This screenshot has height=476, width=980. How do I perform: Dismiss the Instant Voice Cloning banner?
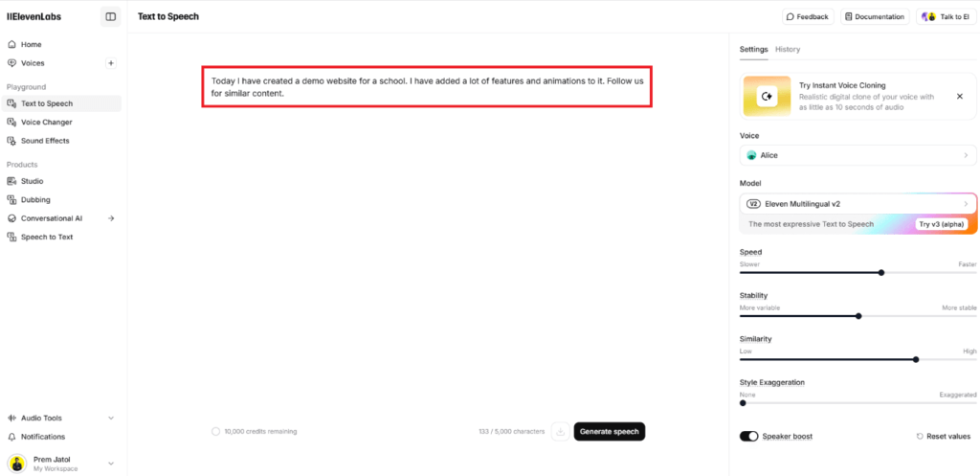[960, 97]
